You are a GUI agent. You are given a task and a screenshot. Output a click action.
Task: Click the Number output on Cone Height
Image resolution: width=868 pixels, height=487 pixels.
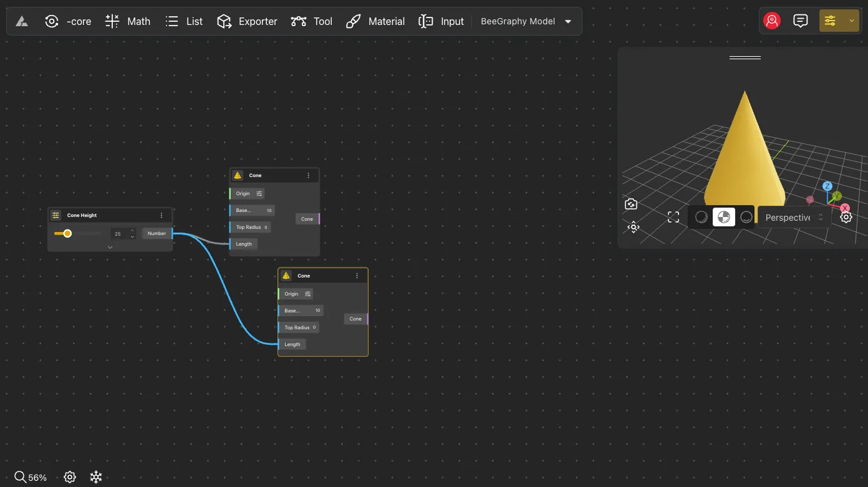tap(157, 233)
